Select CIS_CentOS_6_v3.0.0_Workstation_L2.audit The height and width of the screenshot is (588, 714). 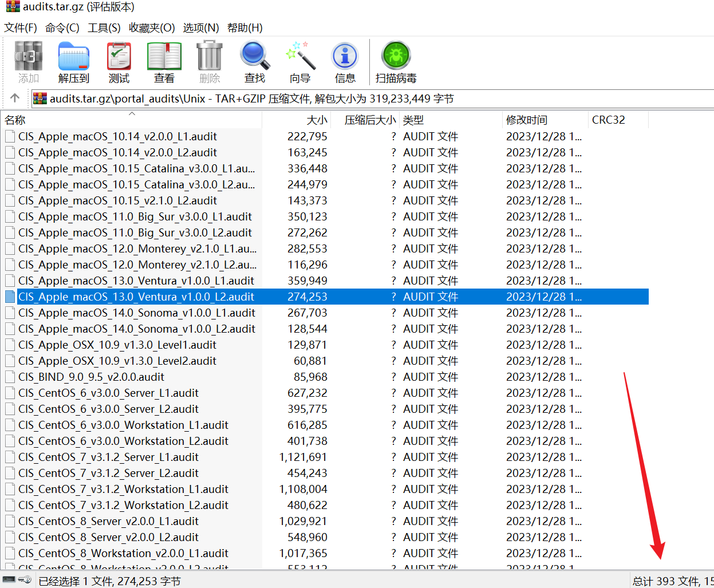tap(123, 441)
